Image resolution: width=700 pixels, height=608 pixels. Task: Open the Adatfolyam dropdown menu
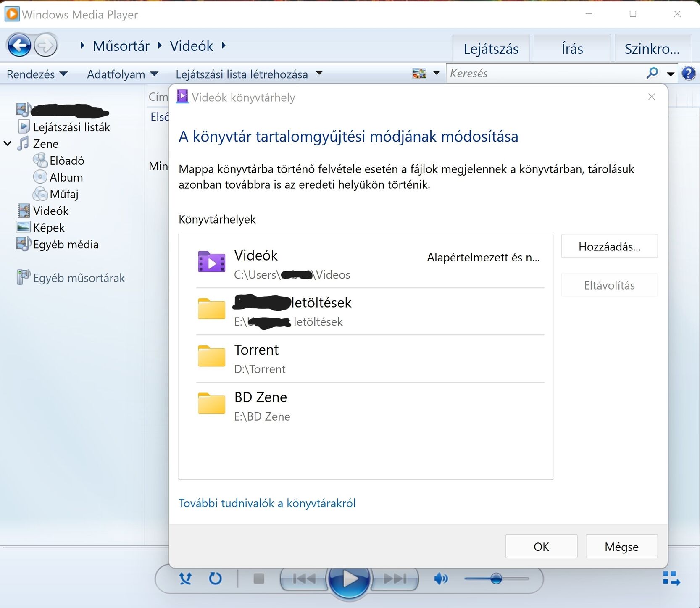tap(122, 74)
